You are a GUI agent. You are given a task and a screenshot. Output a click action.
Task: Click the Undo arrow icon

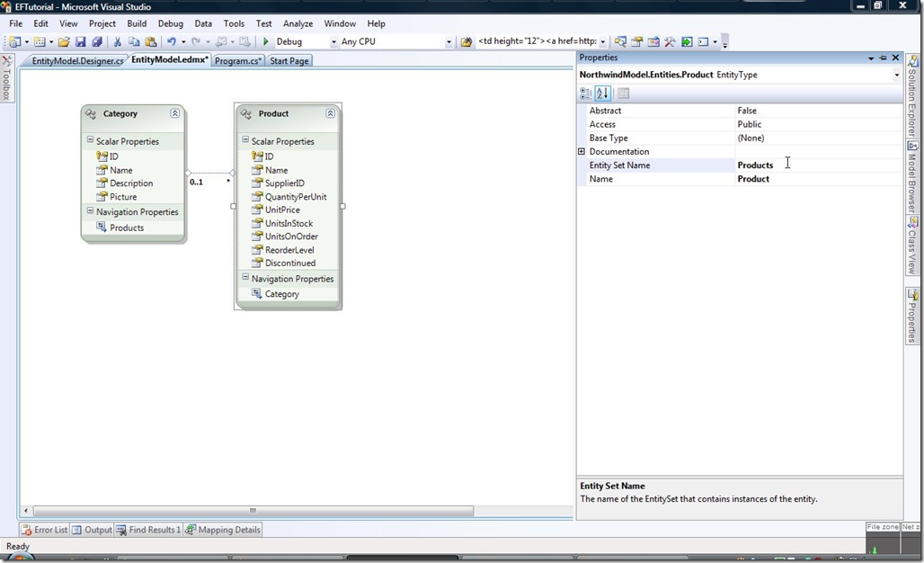point(171,42)
